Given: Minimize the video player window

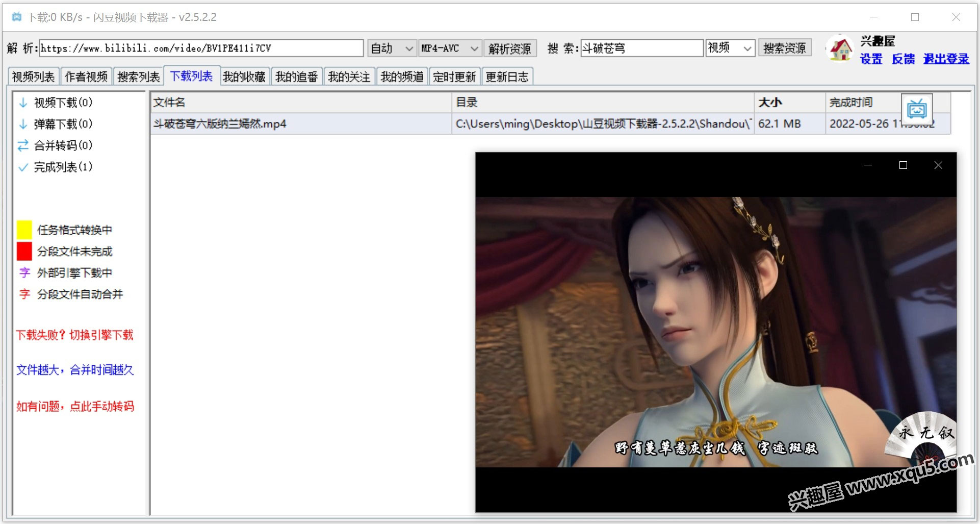Looking at the screenshot, I should [x=868, y=165].
